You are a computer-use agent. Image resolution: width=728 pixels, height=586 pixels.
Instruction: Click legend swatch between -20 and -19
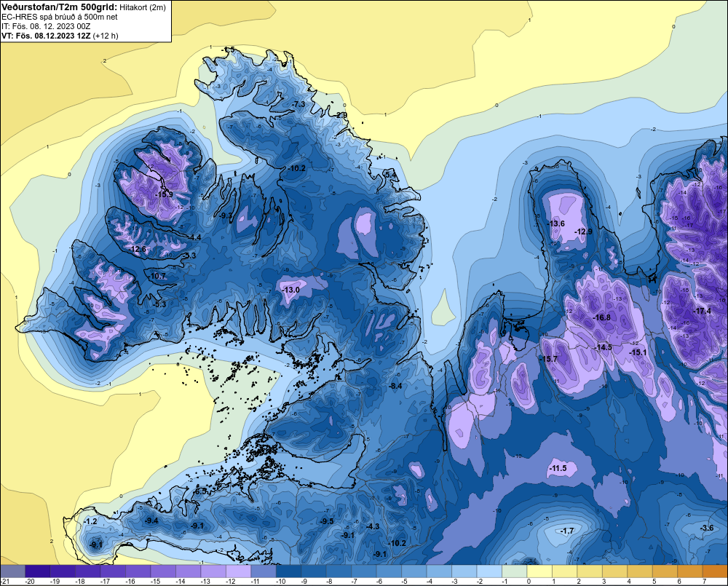tap(38, 571)
